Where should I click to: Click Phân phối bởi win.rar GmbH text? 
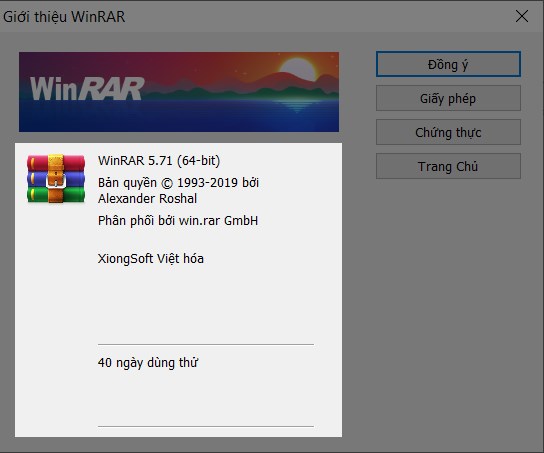coord(178,221)
